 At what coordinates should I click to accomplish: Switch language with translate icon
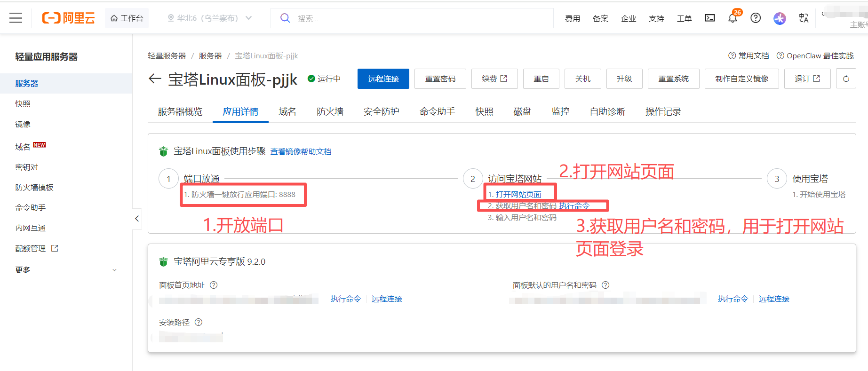(x=804, y=18)
